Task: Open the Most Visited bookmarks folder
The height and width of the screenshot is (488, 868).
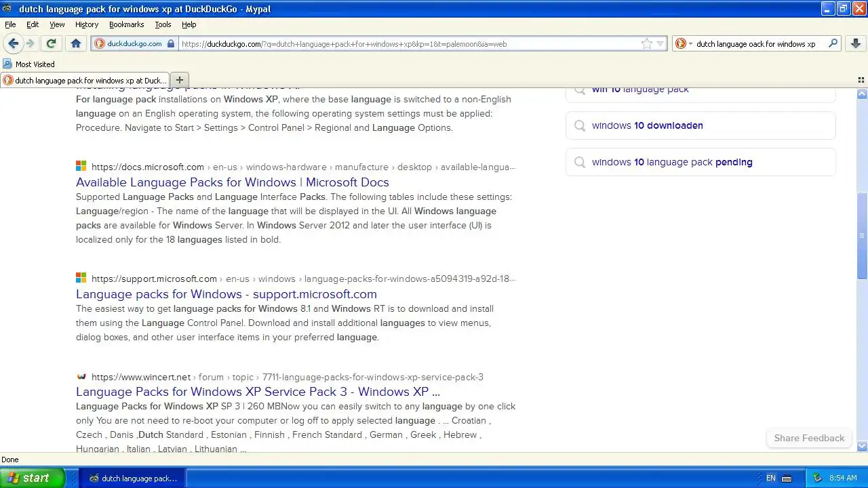Action: pos(28,64)
